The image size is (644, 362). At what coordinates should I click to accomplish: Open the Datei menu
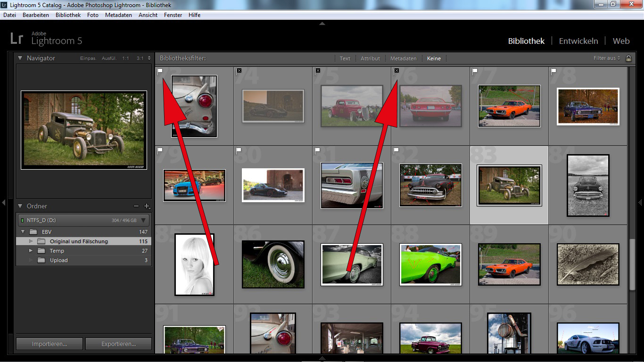(9, 15)
